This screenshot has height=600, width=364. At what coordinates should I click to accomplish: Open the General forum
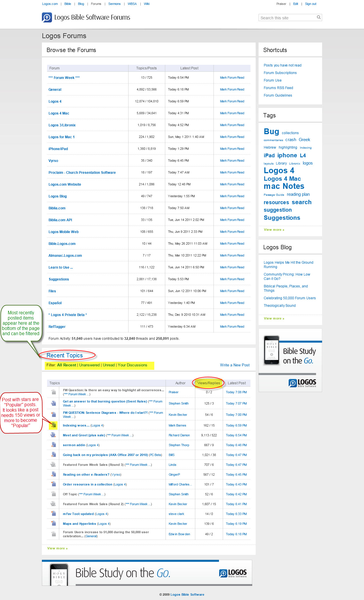55,89
